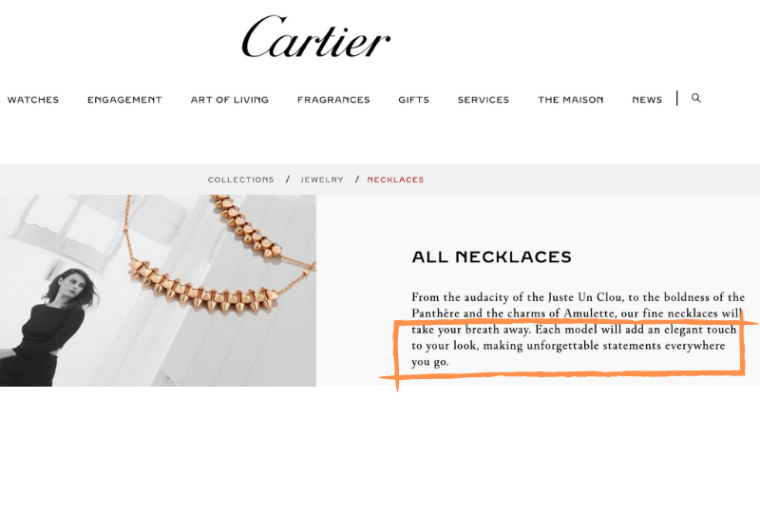Image resolution: width=760 pixels, height=532 pixels.
Task: Click the Necklaces breadcrumb link
Action: tap(395, 180)
